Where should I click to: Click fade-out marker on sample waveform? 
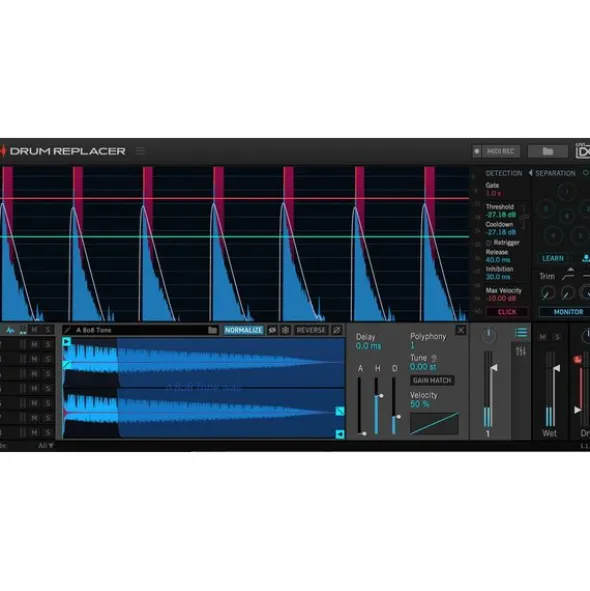tap(340, 411)
